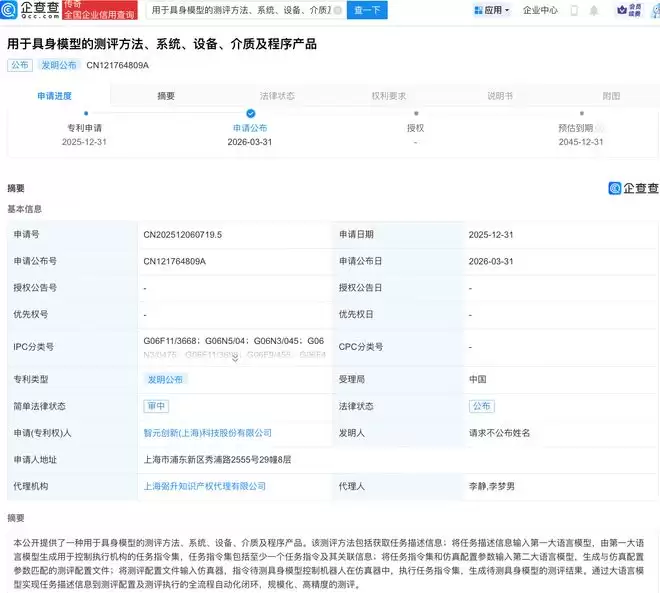Switch to the 摘要 tab

pyautogui.click(x=166, y=96)
